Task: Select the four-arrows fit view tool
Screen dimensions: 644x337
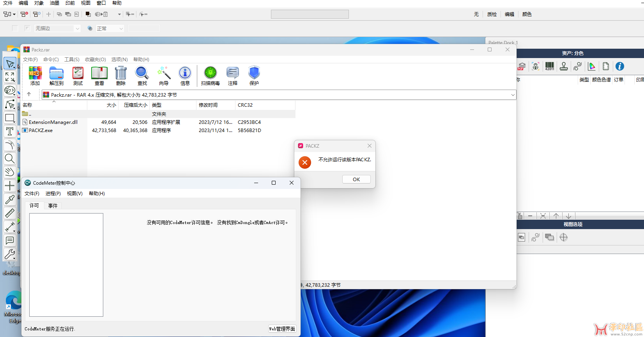Action: (x=10, y=77)
